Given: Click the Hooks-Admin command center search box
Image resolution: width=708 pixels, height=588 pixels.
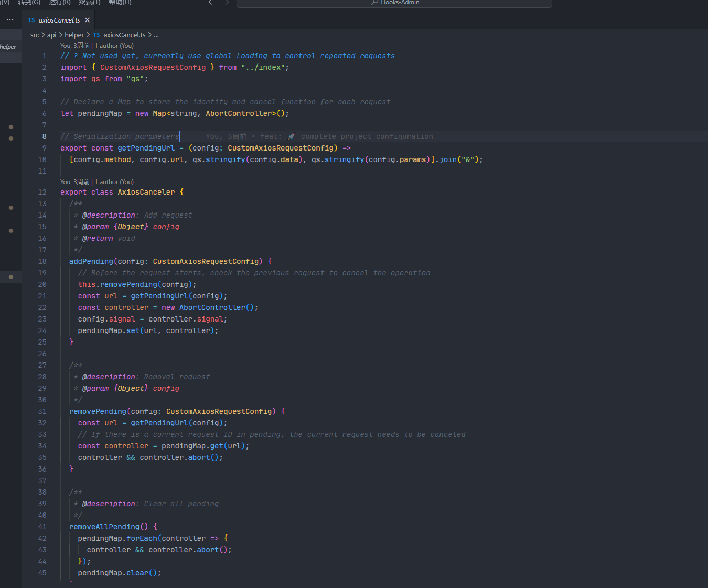Looking at the screenshot, I should [393, 3].
